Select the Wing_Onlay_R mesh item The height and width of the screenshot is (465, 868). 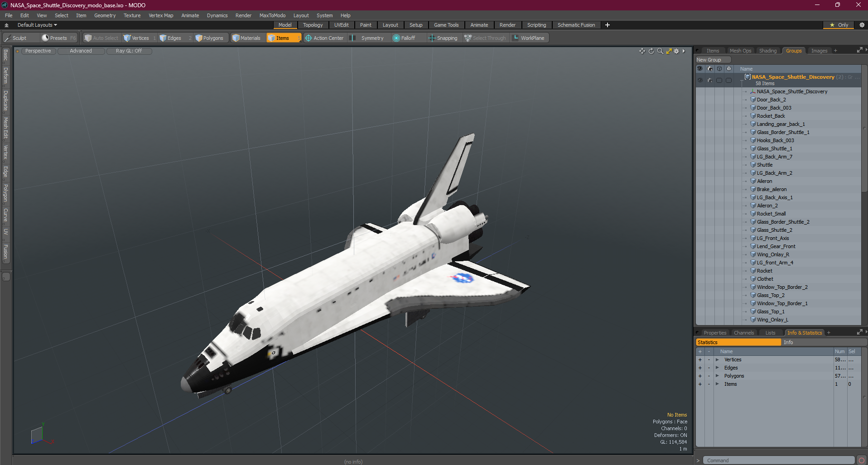[x=773, y=254]
